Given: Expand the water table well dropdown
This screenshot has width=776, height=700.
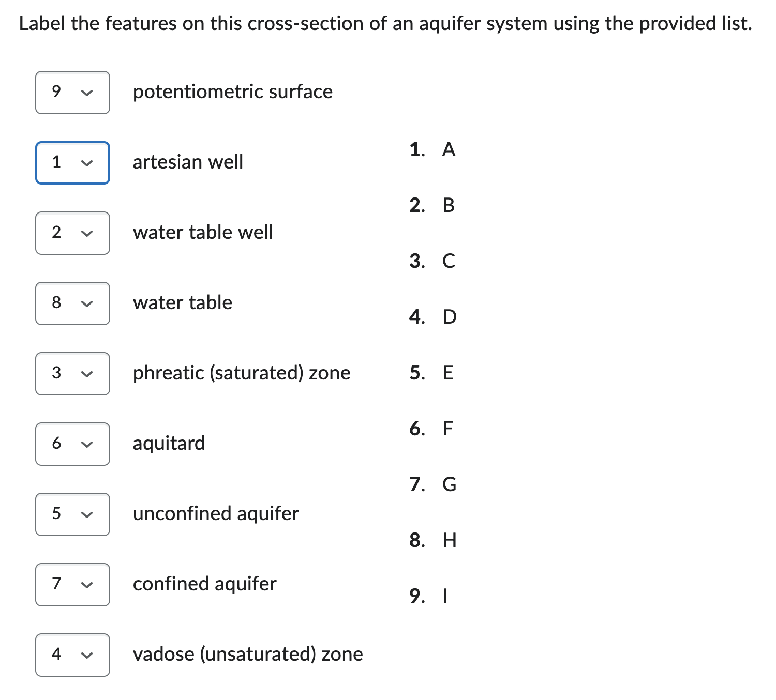Looking at the screenshot, I should (72, 233).
